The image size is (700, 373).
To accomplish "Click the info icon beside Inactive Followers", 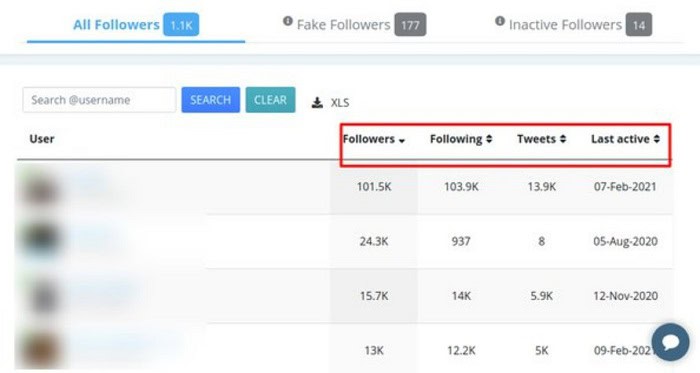I will pos(500,21).
